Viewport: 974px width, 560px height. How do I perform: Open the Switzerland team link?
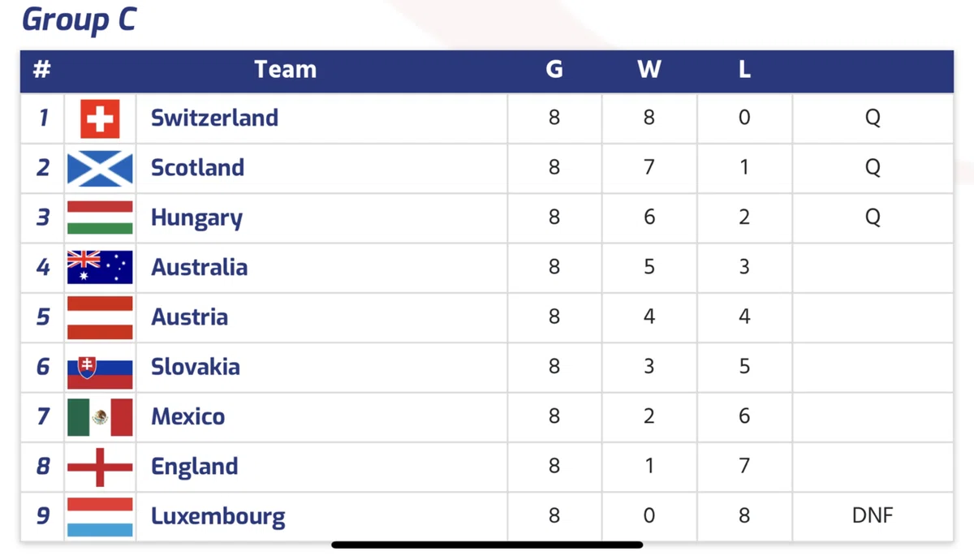coord(214,118)
